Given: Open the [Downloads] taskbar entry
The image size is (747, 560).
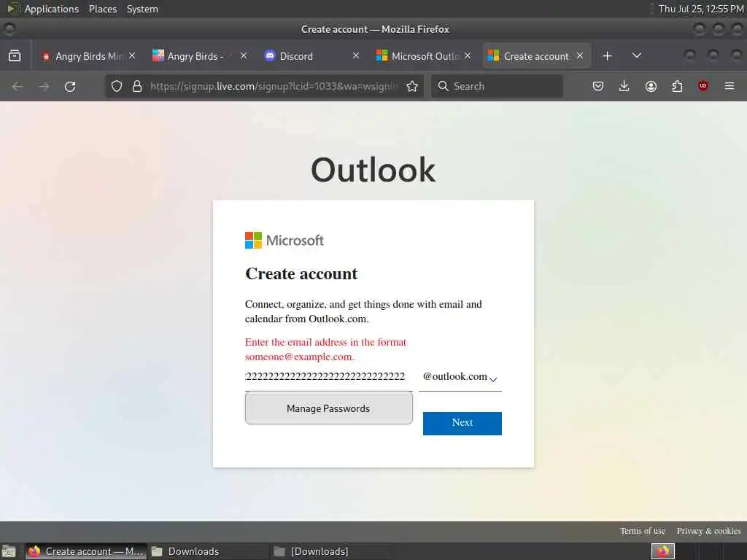Looking at the screenshot, I should coord(331,551).
